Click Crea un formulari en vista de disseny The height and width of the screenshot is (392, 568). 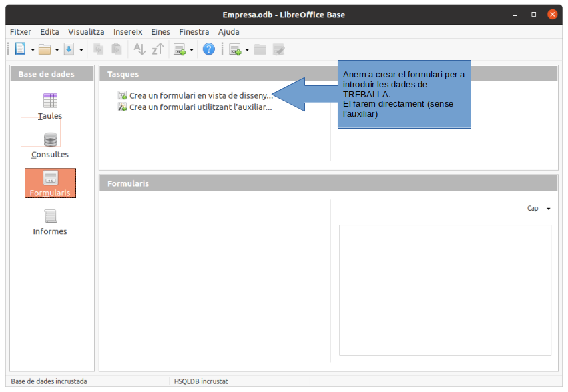201,95
